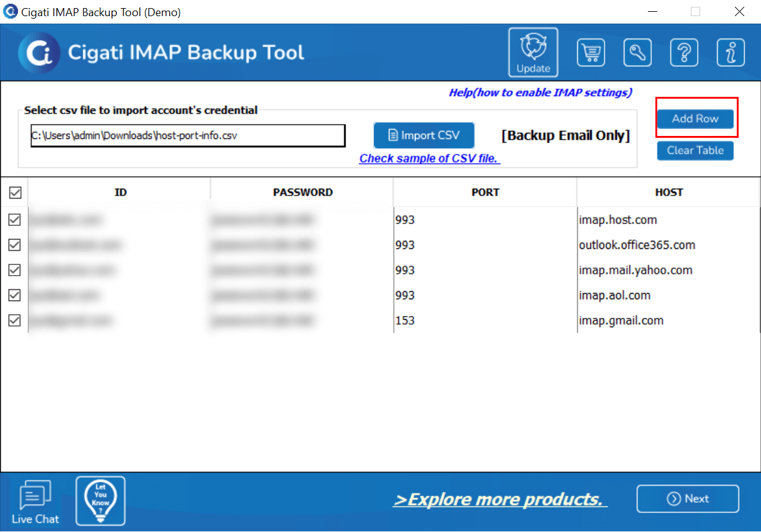
Task: Open the question mark help icon
Action: [x=684, y=53]
